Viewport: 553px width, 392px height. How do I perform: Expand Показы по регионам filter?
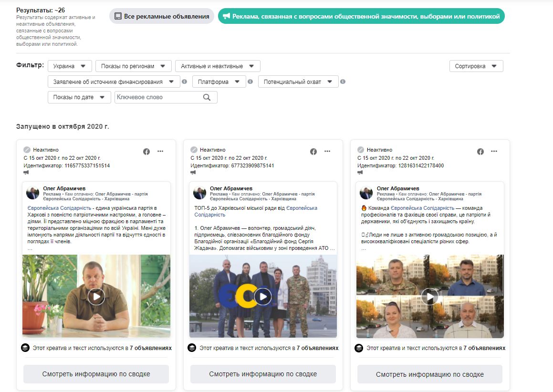133,66
